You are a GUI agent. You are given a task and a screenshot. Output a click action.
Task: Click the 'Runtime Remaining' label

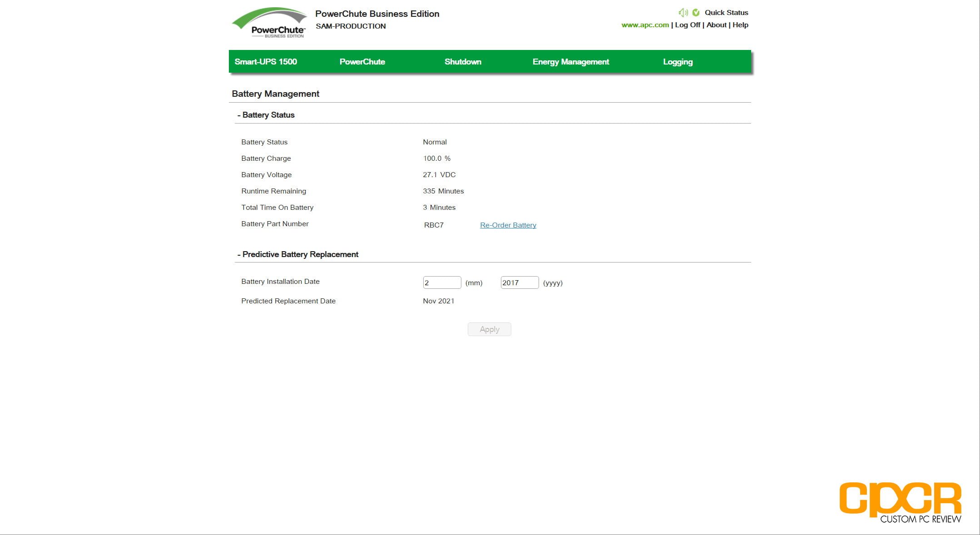click(273, 191)
